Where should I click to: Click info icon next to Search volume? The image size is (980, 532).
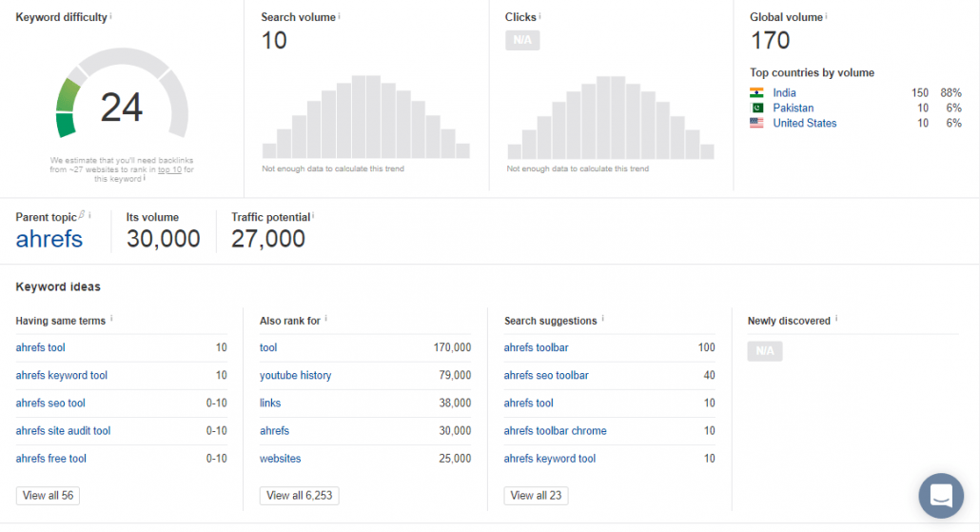click(339, 15)
